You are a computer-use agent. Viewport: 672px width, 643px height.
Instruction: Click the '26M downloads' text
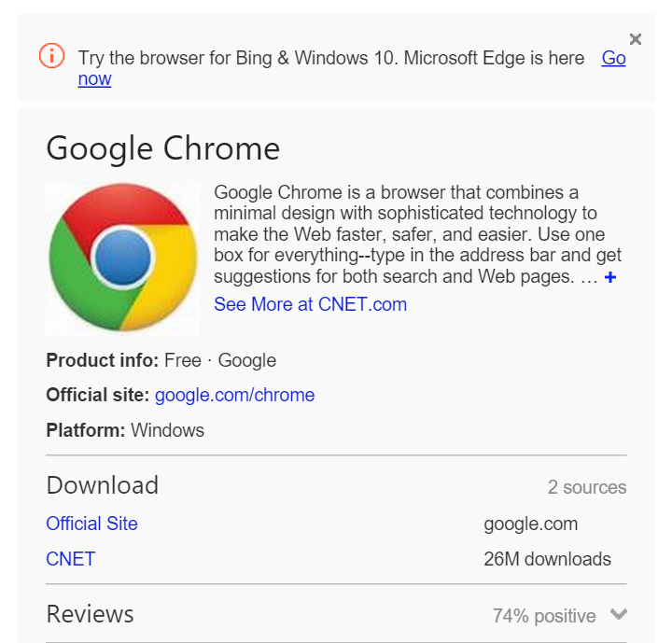point(547,559)
